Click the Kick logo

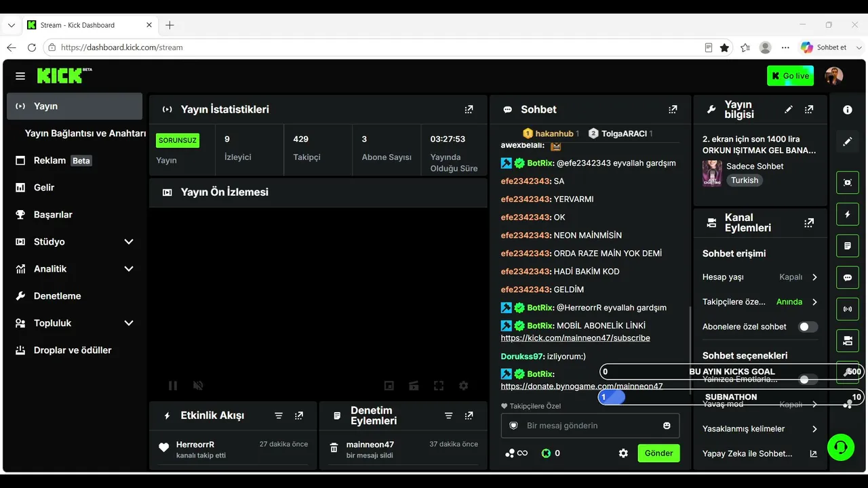(x=64, y=75)
